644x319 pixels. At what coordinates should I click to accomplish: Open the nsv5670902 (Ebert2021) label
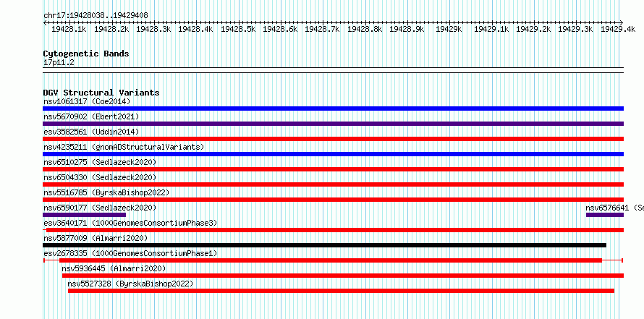pyautogui.click(x=91, y=116)
